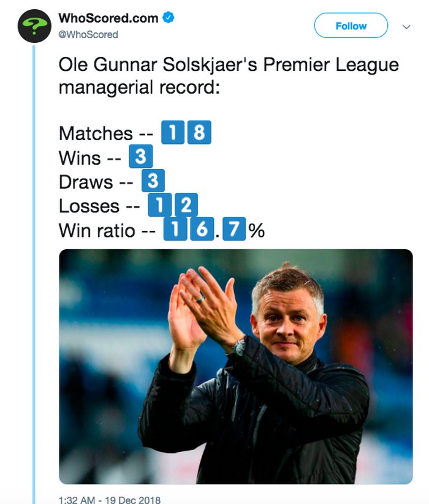Click the digit 1 emoji in Win ratio
Screen dimensions: 429x504
[x=175, y=231]
